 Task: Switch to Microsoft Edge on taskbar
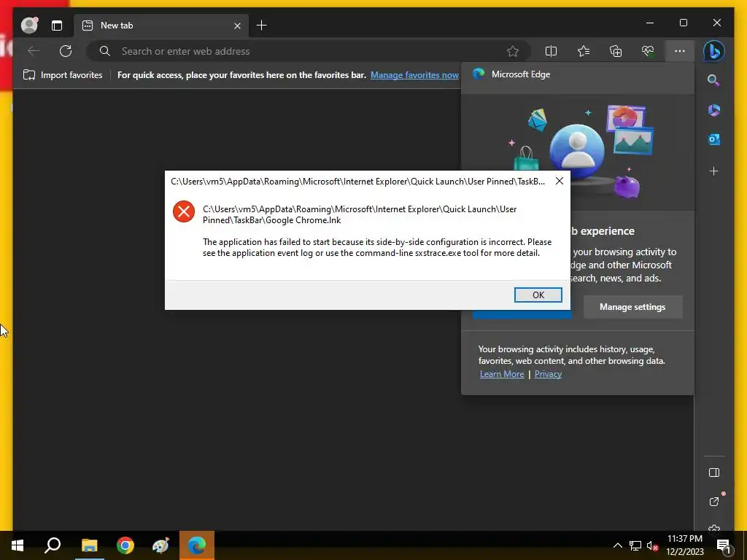pos(197,545)
